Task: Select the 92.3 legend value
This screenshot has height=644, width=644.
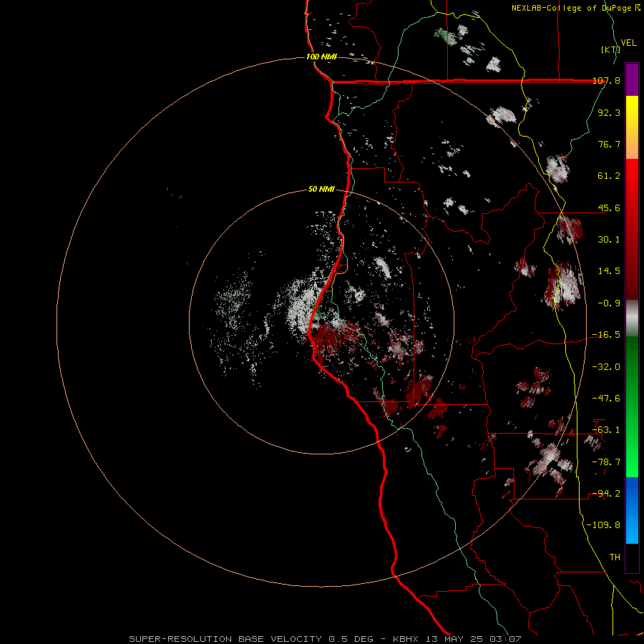Action: [x=609, y=112]
